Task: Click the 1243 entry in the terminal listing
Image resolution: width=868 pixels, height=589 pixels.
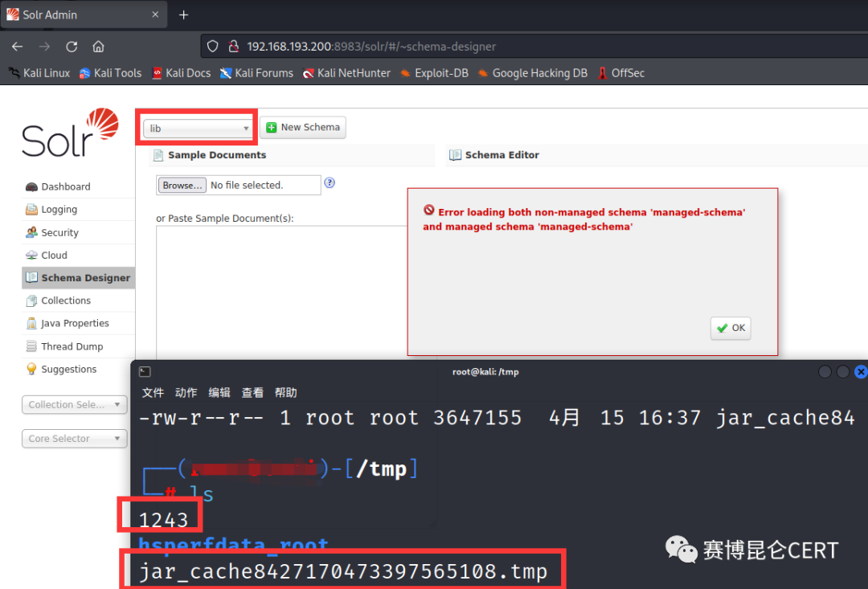Action: (163, 520)
